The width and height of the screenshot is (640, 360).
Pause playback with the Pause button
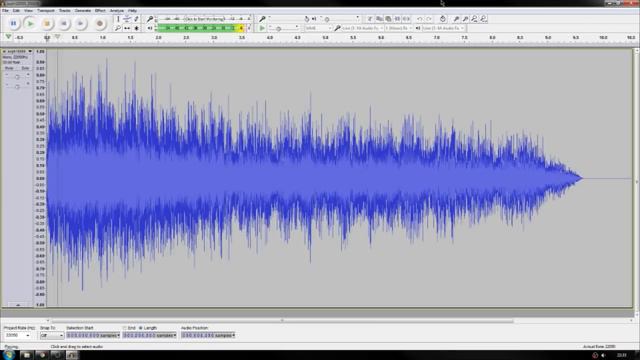click(13, 24)
